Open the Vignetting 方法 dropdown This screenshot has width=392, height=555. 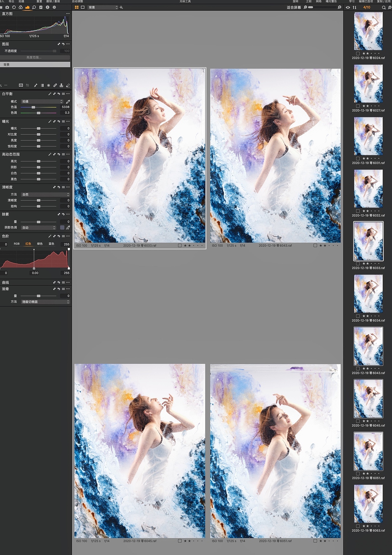point(46,302)
